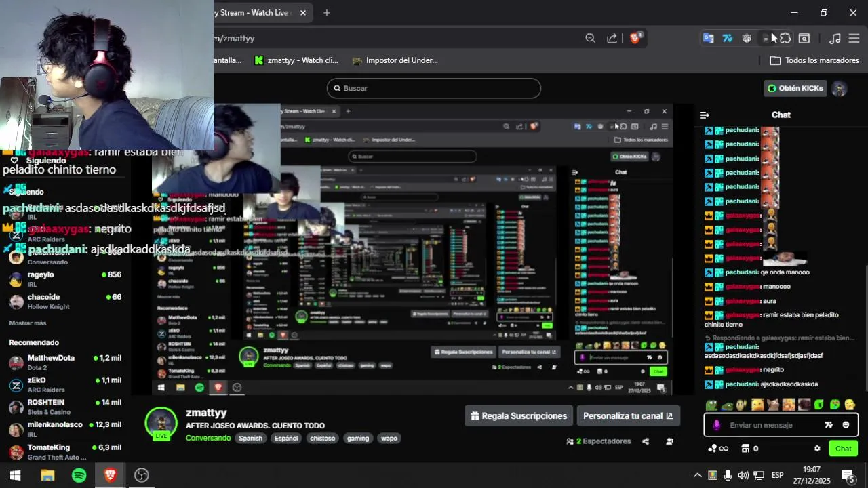Click the gaming tag
The image size is (868, 488).
tap(358, 438)
